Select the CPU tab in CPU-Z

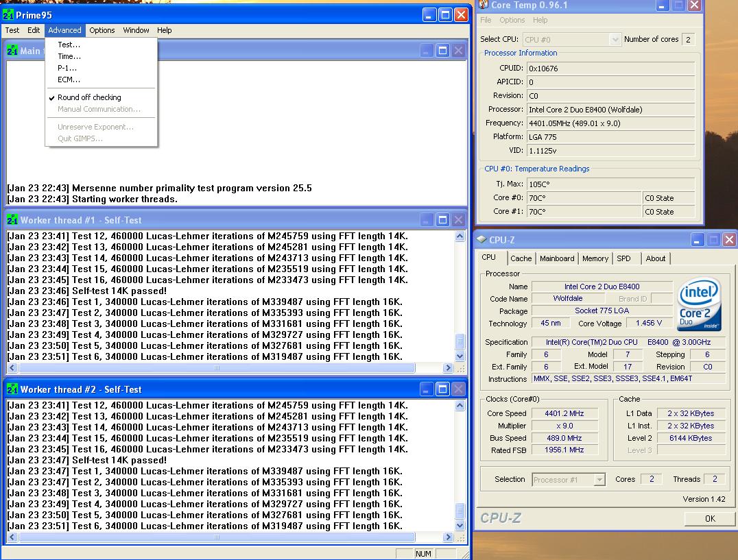tap(490, 258)
